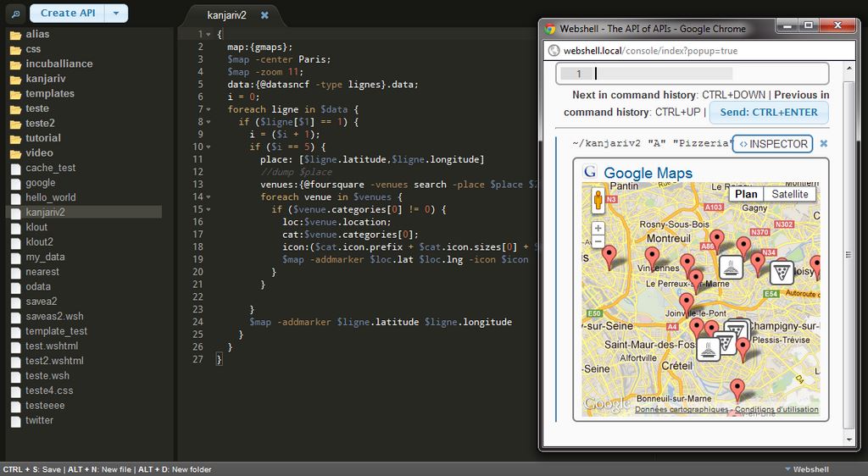Collapse code fold arrow on line 1

pyautogui.click(x=209, y=34)
